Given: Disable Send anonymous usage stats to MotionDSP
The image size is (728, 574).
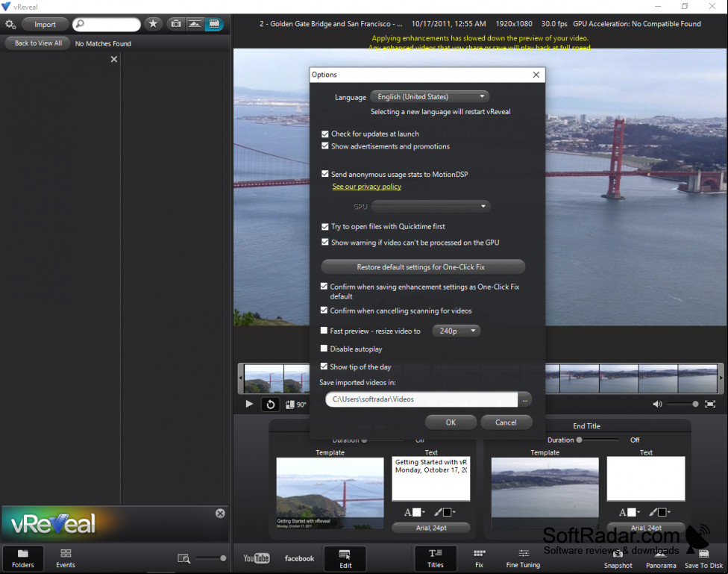Looking at the screenshot, I should coord(325,174).
